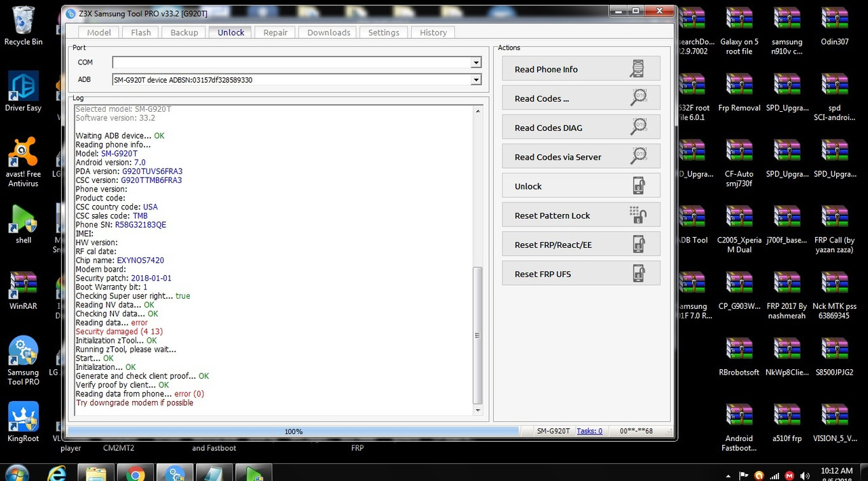Screen dimensions: 868x481
Task: Open the Frp Removal archive
Action: click(739, 93)
